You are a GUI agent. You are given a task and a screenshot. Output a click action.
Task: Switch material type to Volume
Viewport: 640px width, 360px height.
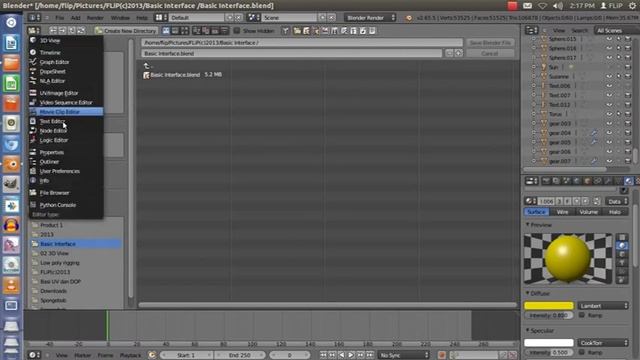click(x=589, y=212)
